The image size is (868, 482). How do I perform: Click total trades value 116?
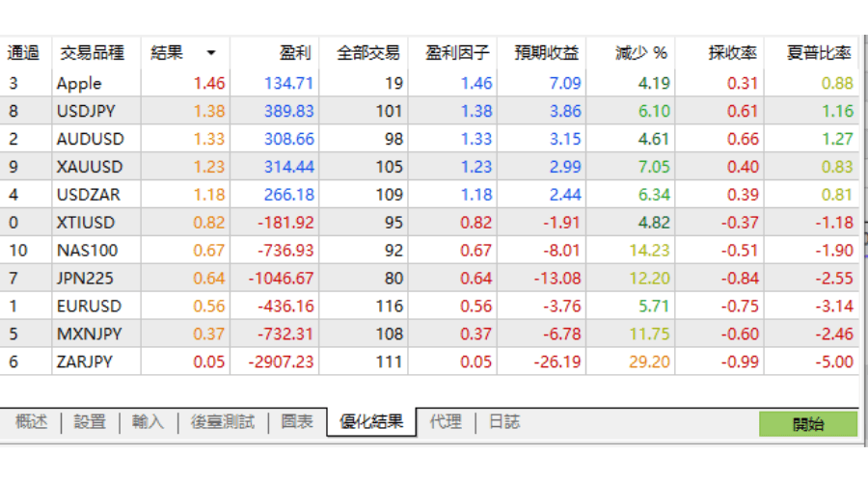click(390, 306)
